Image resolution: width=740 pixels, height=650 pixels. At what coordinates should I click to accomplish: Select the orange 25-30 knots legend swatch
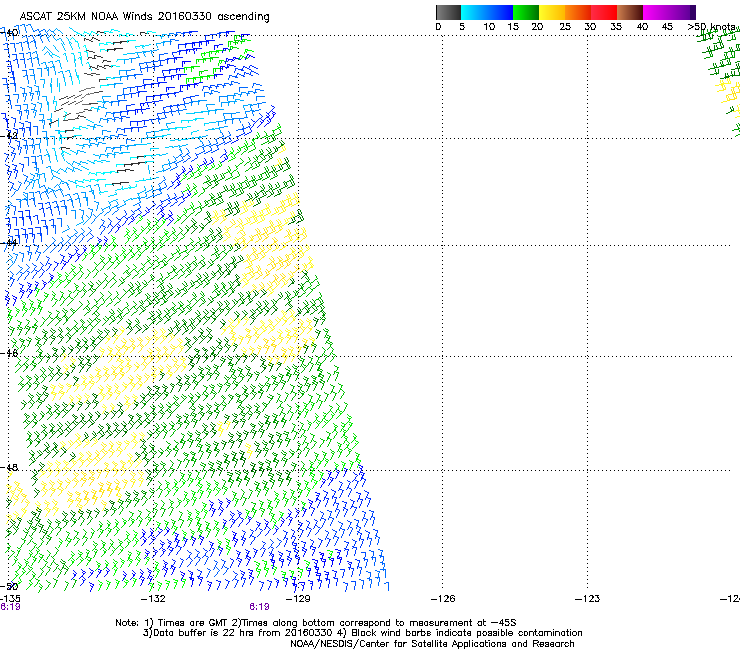pos(578,12)
